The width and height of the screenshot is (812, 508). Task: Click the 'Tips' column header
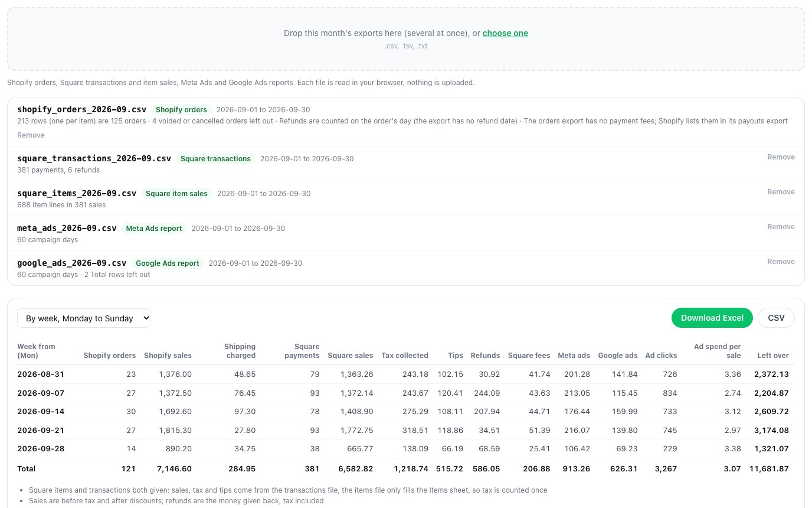pyautogui.click(x=456, y=356)
